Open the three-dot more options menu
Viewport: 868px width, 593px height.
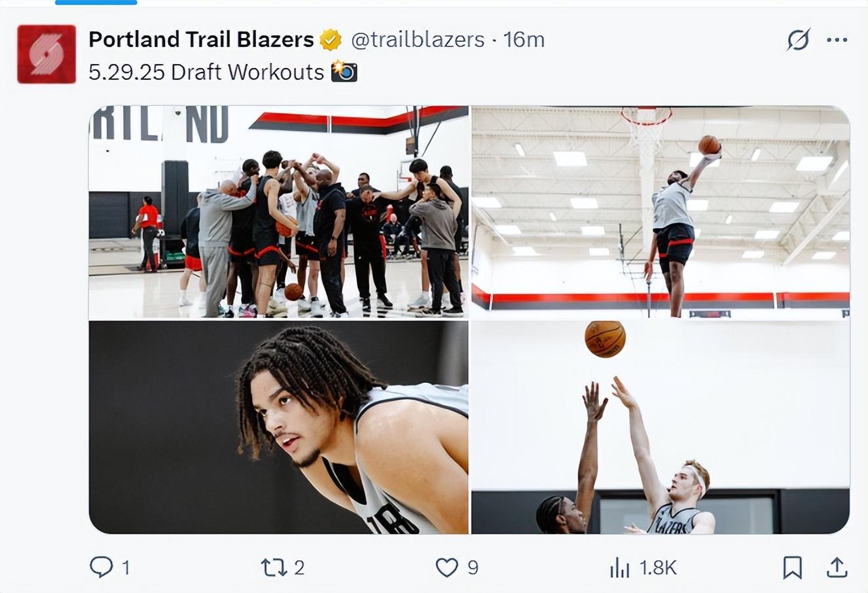point(837,40)
